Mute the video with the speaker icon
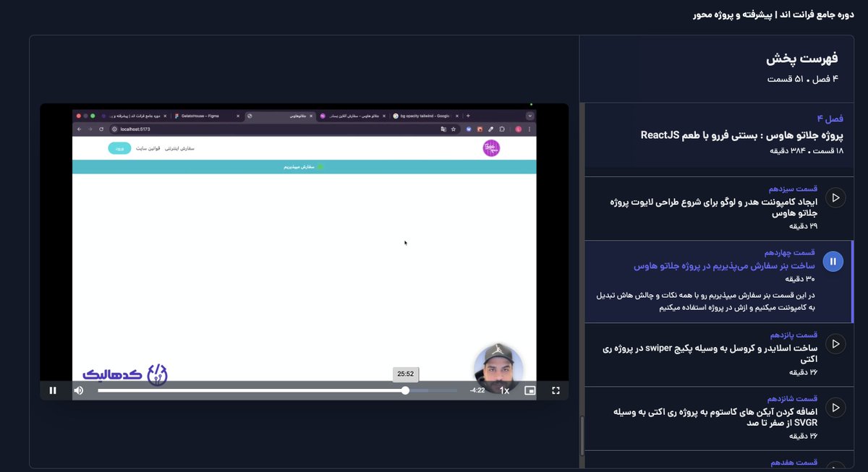The height and width of the screenshot is (472, 868). click(x=79, y=390)
